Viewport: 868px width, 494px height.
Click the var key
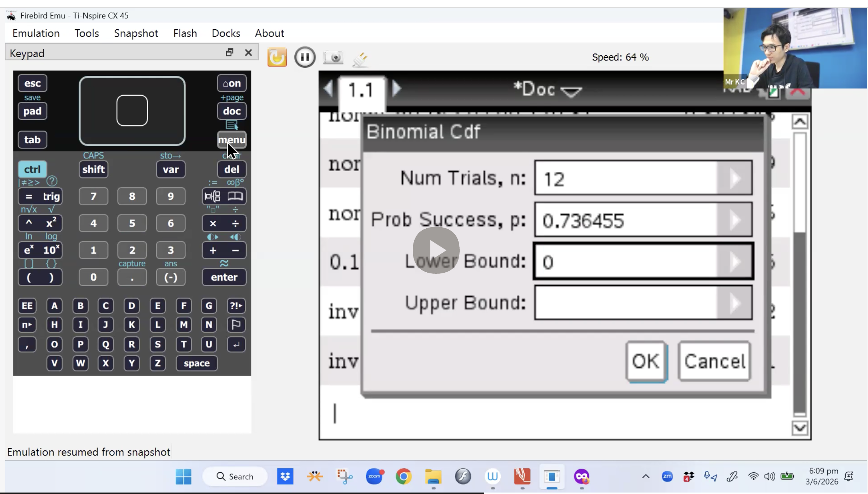pos(171,169)
